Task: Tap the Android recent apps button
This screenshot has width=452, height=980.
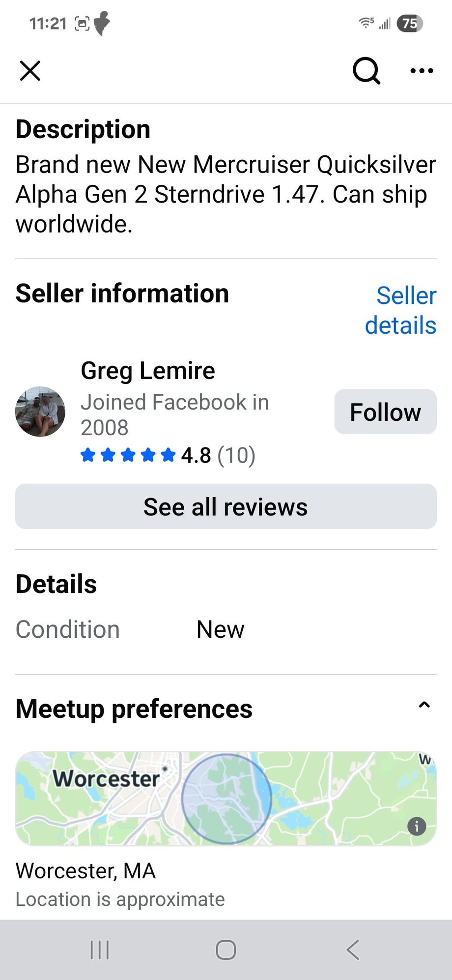Action: pyautogui.click(x=100, y=950)
